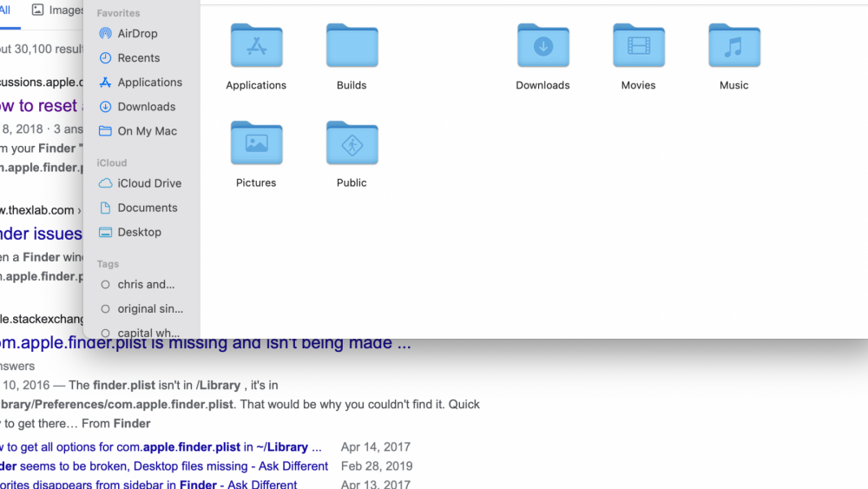This screenshot has width=868, height=489.
Task: Click the 'chris and...' tag circle
Action: 105,285
